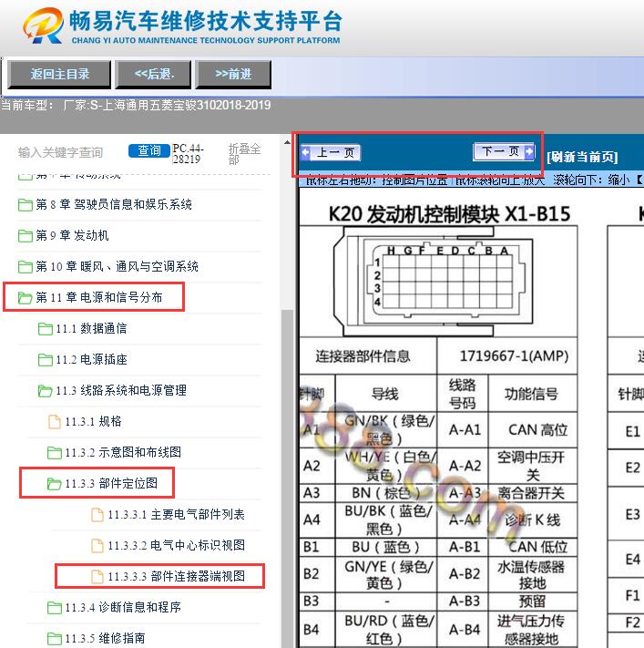Click document icon of 11.3.1 规格
644x648 pixels.
[x=55, y=422]
